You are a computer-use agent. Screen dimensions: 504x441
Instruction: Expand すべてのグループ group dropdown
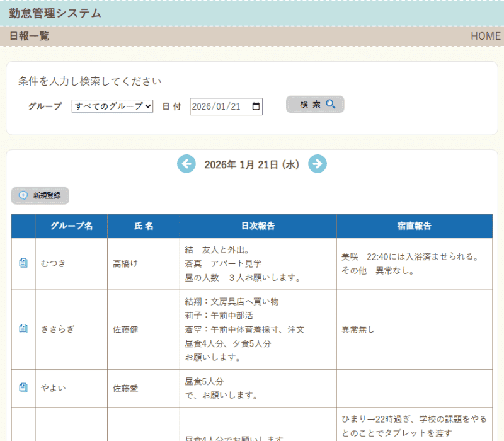click(112, 106)
